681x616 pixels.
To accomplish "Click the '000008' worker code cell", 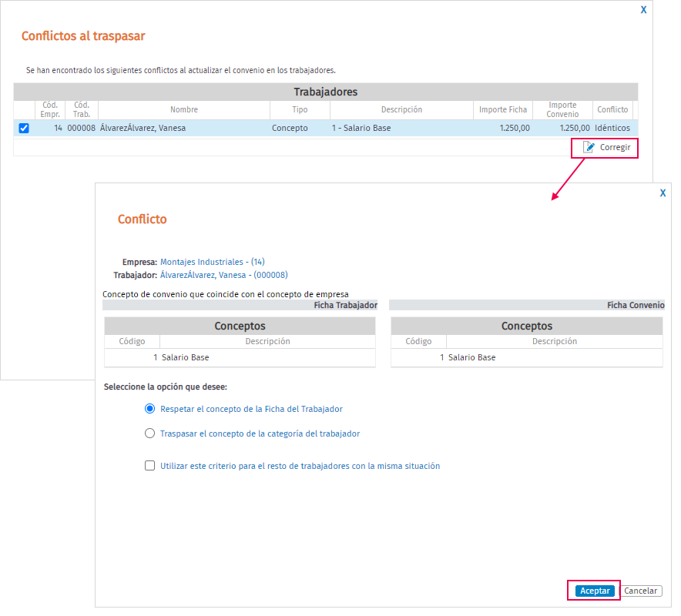I will pyautogui.click(x=82, y=128).
